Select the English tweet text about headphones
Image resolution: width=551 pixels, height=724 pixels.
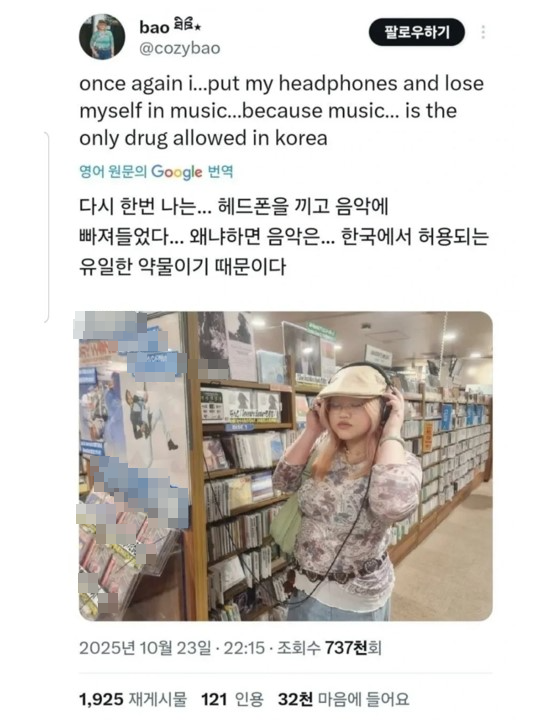(x=282, y=111)
